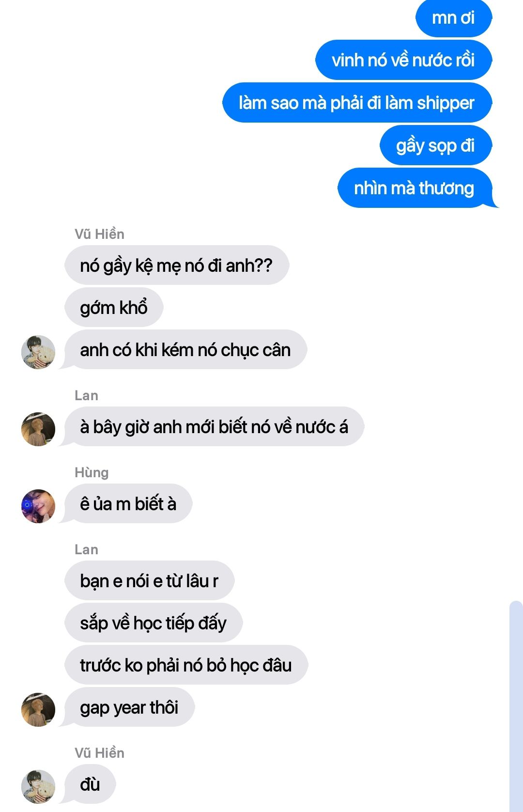The image size is (523, 812).
Task: Click the sender name "Hùng" label
Action: click(92, 472)
